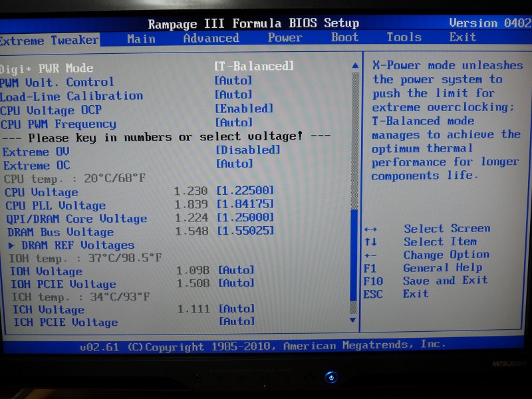Click the ICH temp 34°C/93°F reading
The height and width of the screenshot is (399, 532).
click(x=80, y=297)
